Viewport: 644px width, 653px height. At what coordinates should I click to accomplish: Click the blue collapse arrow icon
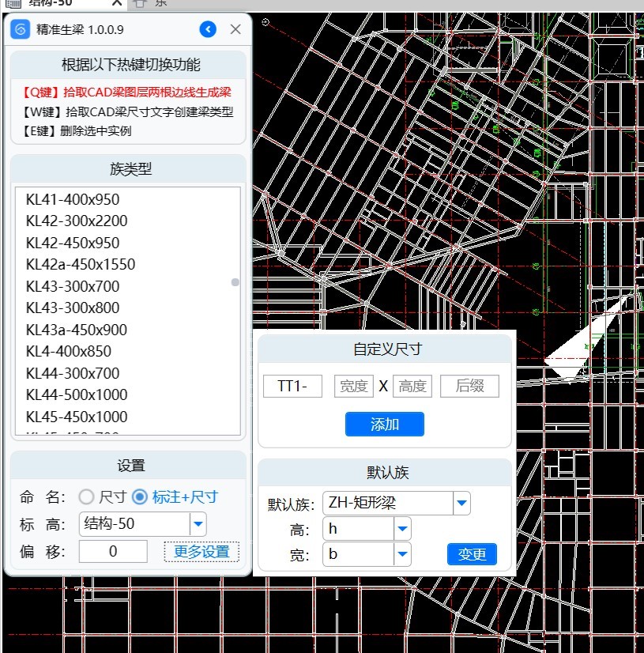tap(208, 30)
